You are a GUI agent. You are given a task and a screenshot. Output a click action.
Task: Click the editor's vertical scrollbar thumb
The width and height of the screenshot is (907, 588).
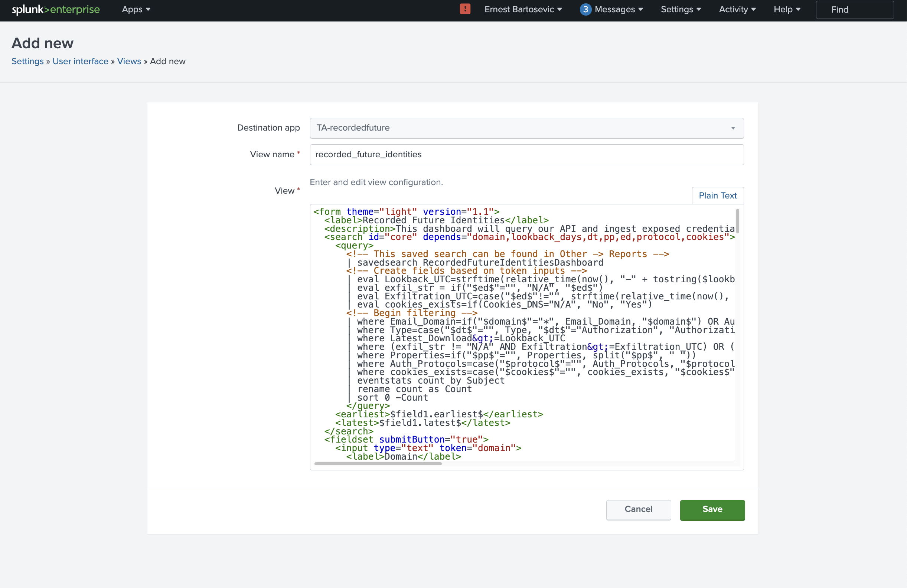click(737, 221)
